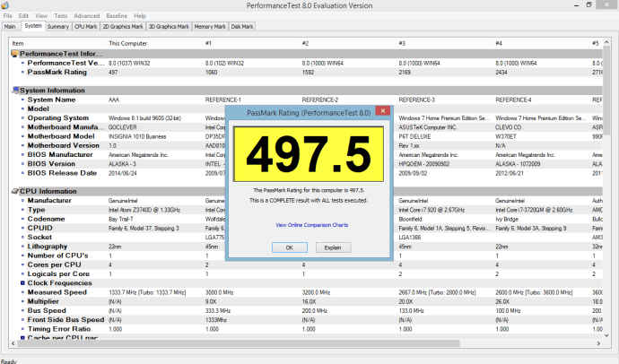Expand the Cache per CPU package node
The height and width of the screenshot is (364, 619).
[x=22, y=338]
